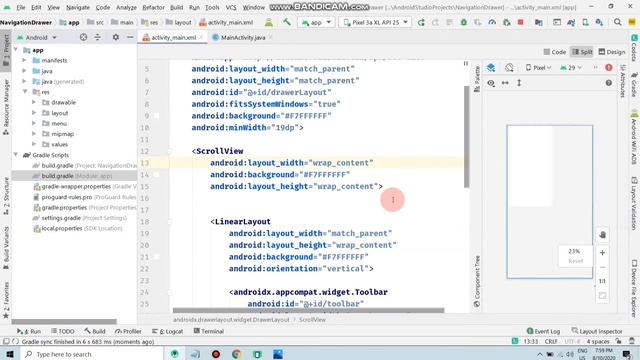Click the Make Project hammer icon
This screenshot has height=360, width=640.
coord(287,22)
